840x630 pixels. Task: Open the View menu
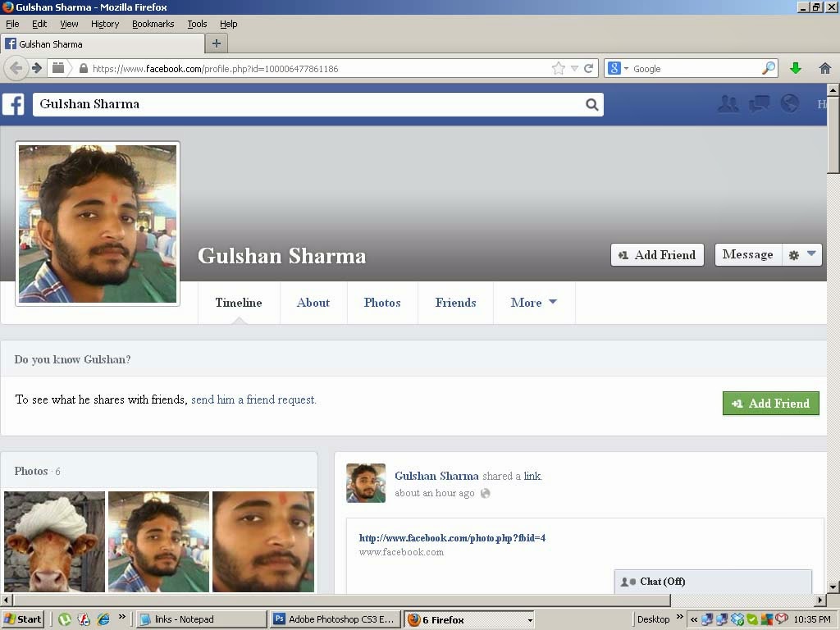(x=69, y=24)
